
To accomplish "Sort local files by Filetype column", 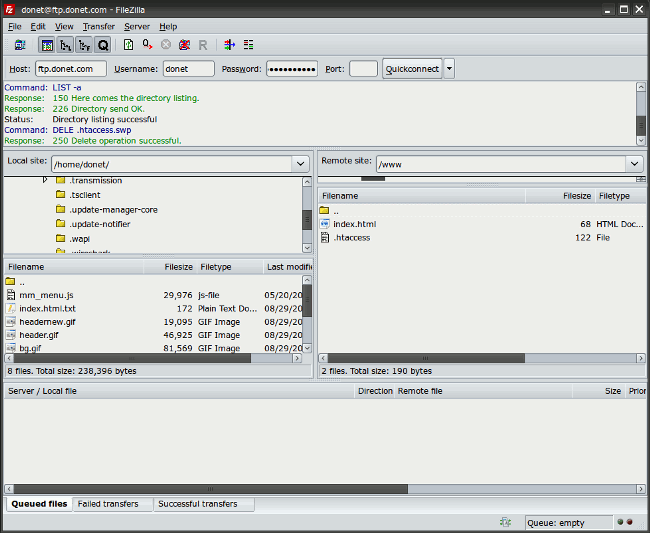I will (230, 267).
